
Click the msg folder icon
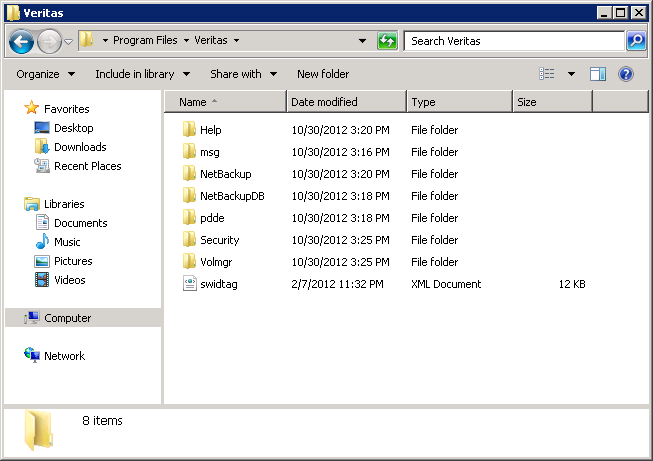(x=189, y=152)
